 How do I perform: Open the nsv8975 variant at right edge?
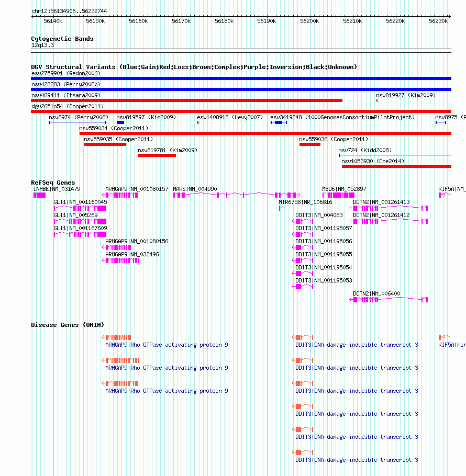[441, 122]
